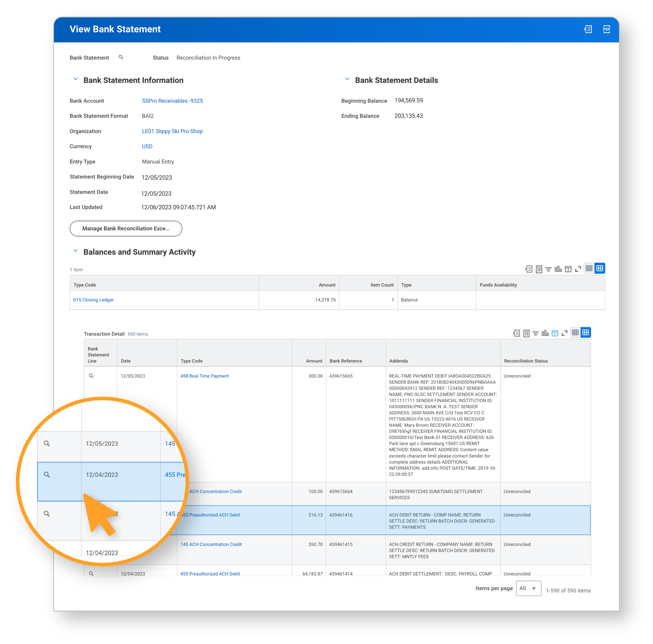Select Ending Balance value 203,135.43
The image size is (653, 644).
[409, 116]
